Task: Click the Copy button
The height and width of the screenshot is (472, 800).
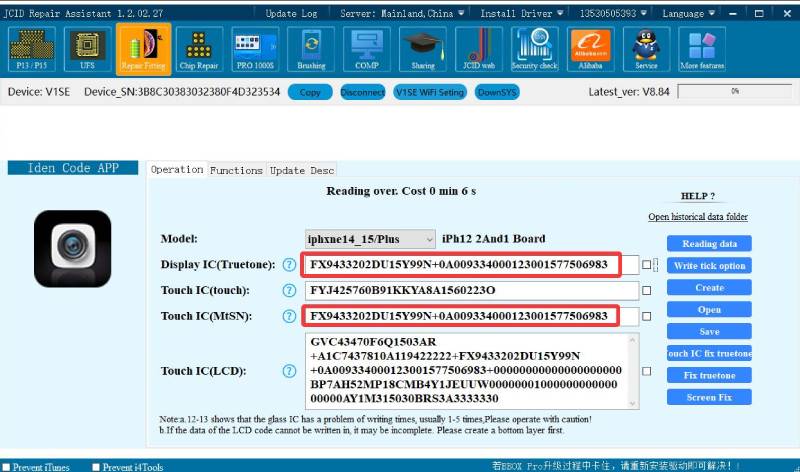Action: click(310, 92)
